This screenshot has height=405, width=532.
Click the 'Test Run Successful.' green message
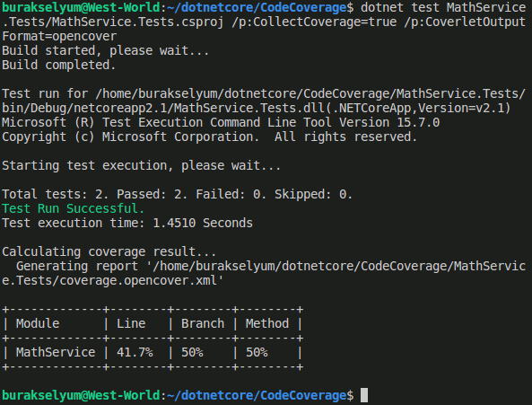(74, 208)
